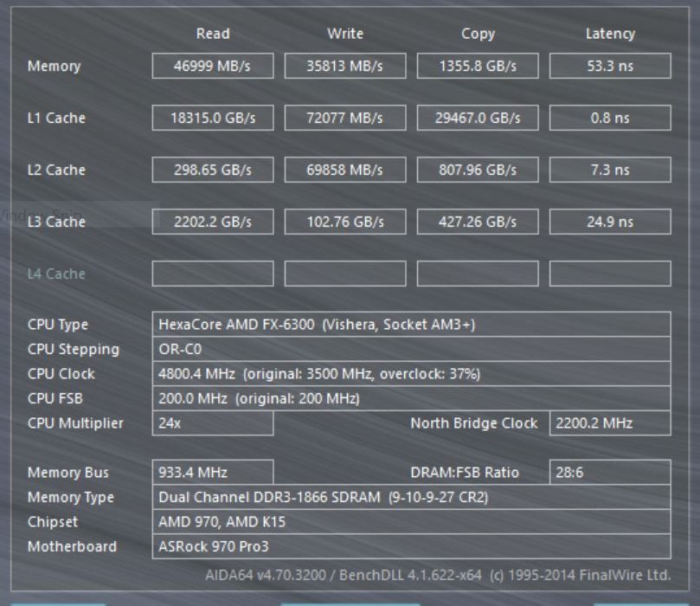The width and height of the screenshot is (700, 606).
Task: Click L2 Cache Read value 298.65 GB/s
Action: [213, 170]
